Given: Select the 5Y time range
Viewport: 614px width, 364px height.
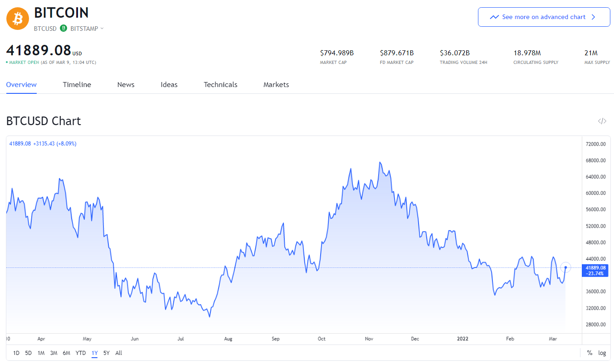Looking at the screenshot, I should [x=107, y=353].
